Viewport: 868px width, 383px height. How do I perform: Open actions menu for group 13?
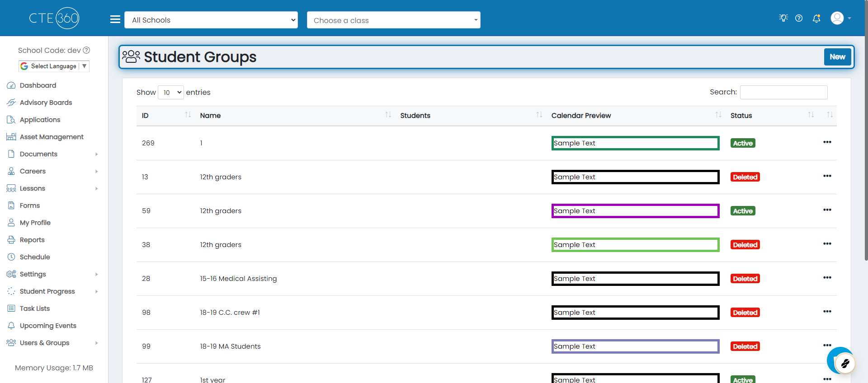tap(827, 176)
